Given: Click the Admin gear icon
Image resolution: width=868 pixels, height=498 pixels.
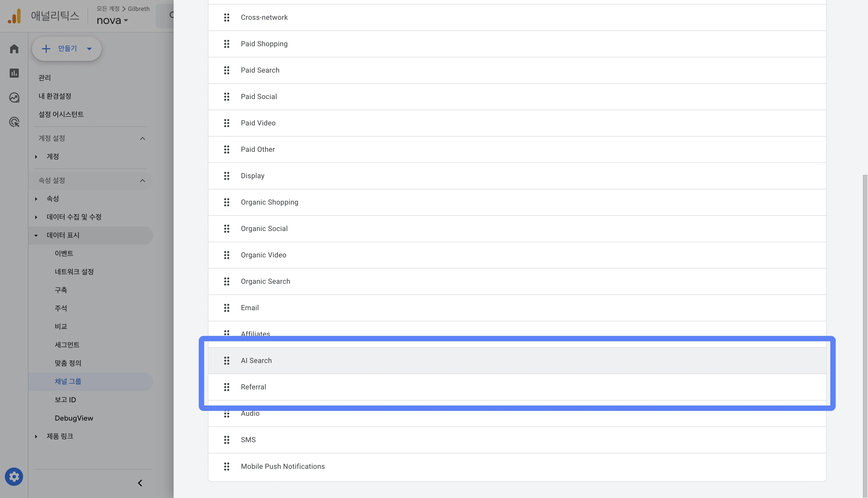Looking at the screenshot, I should (14, 476).
